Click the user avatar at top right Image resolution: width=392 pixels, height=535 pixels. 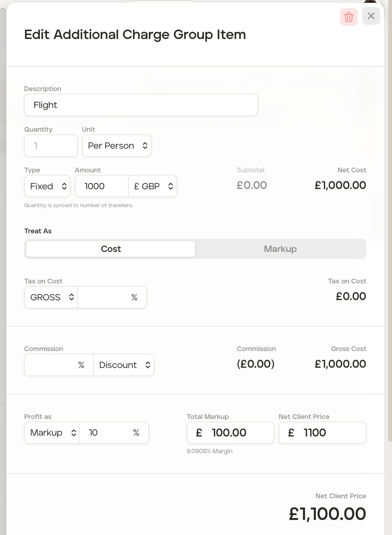[370, 2]
